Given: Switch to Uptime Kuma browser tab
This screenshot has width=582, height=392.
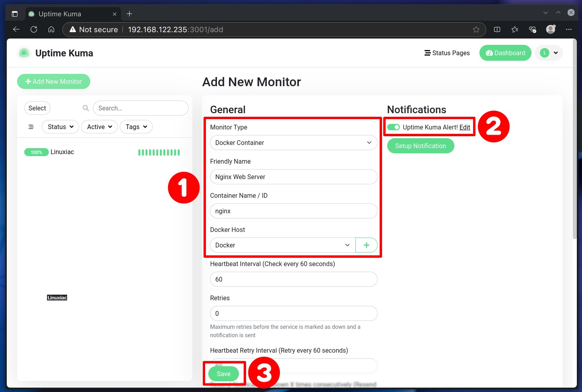Looking at the screenshot, I should click(73, 14).
